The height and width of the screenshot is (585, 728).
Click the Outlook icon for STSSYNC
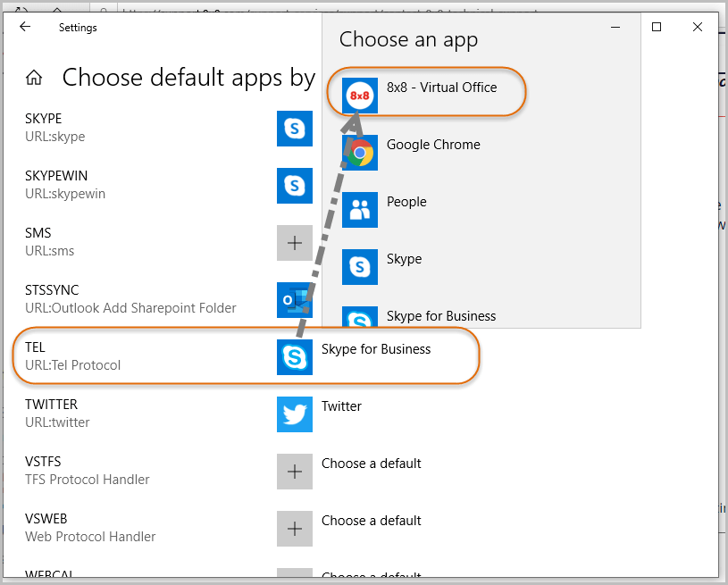click(x=294, y=300)
